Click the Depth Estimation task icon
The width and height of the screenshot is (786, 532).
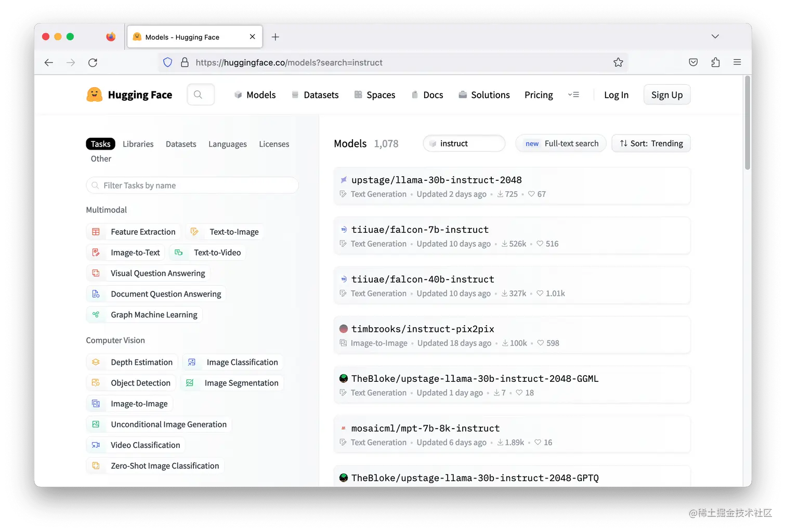click(x=96, y=362)
